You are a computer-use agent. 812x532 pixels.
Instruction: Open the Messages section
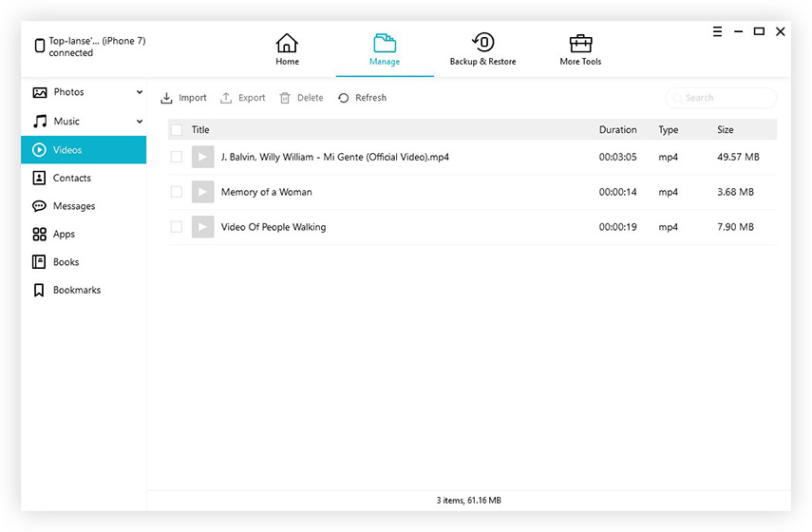pos(84,206)
